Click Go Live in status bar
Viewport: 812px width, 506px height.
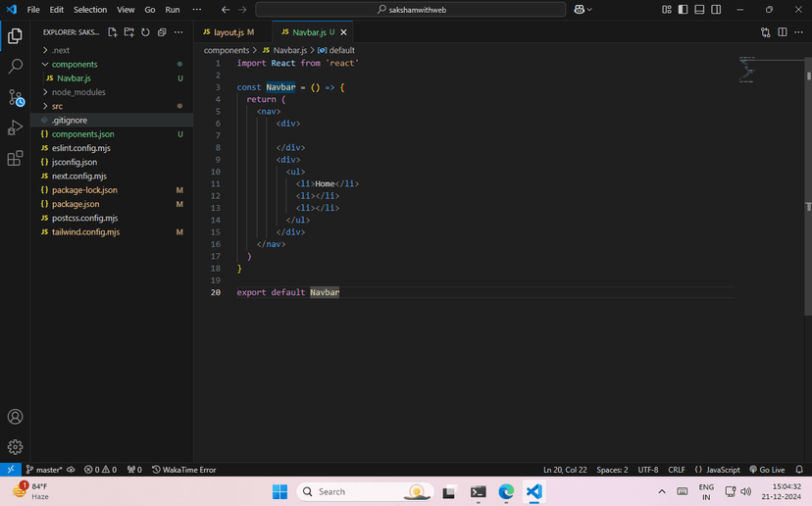tap(767, 470)
